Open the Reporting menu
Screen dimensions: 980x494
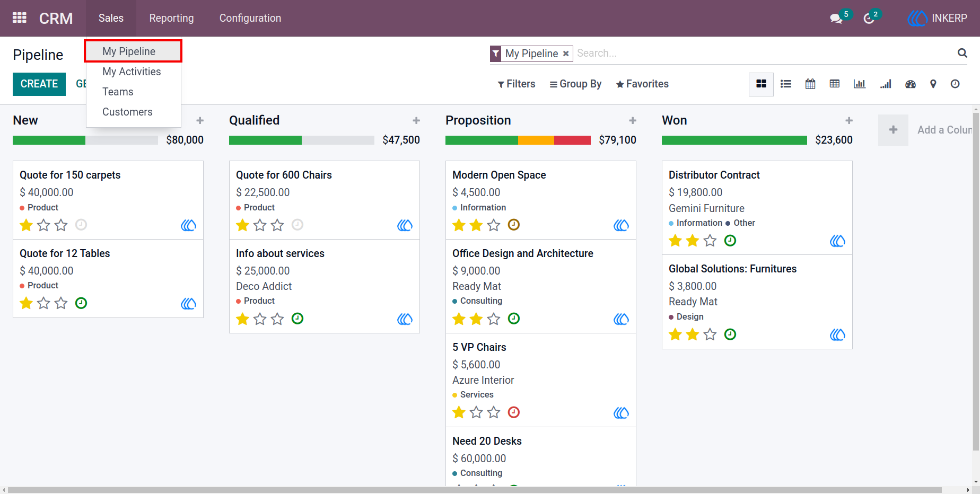(x=172, y=18)
